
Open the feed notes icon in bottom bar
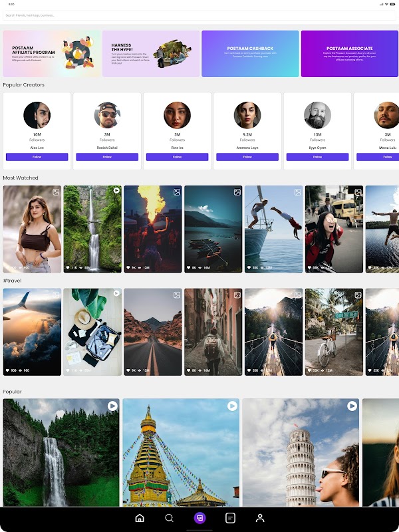pos(230,518)
